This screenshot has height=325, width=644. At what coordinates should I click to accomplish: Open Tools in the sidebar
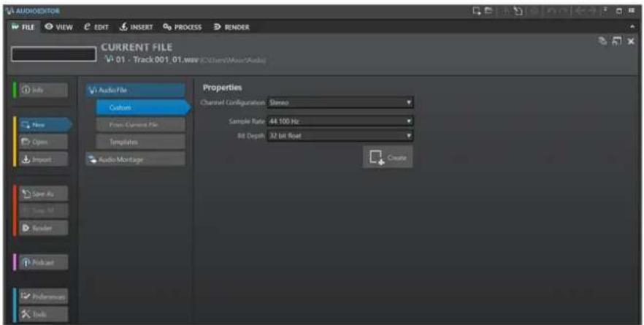(x=42, y=314)
